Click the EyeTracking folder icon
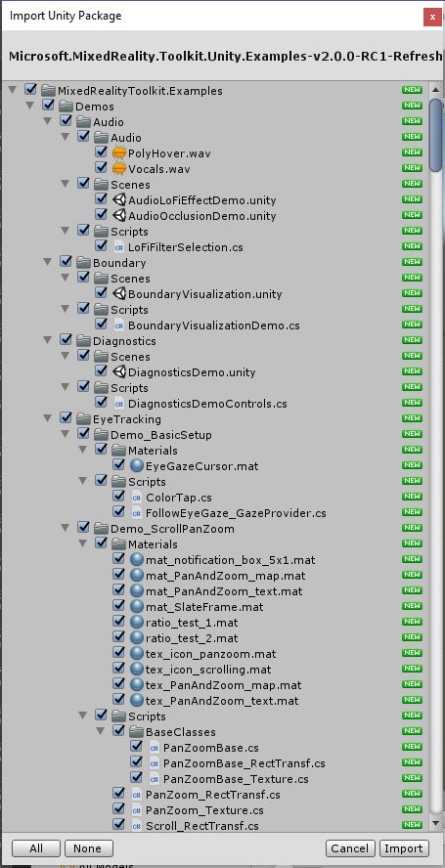 (84, 419)
